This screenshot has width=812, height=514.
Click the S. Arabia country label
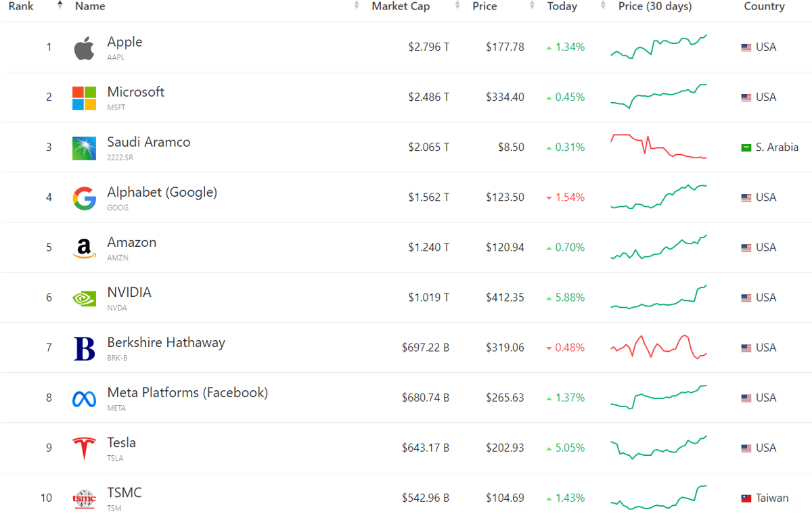pos(777,147)
